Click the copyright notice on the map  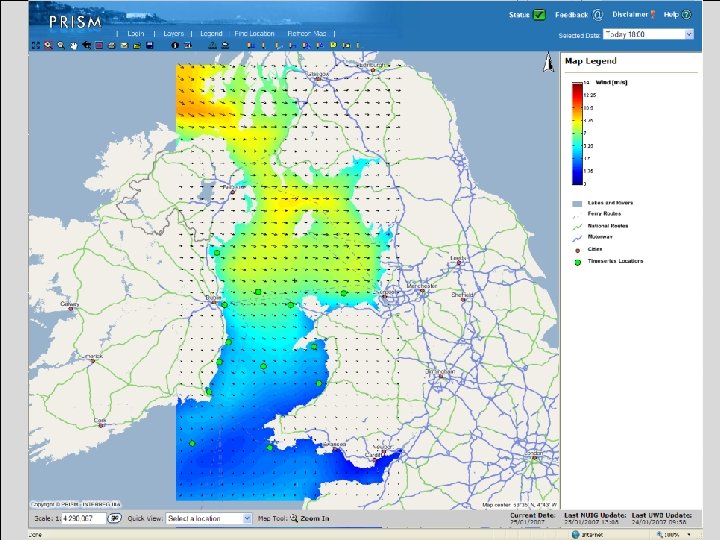pos(76,504)
